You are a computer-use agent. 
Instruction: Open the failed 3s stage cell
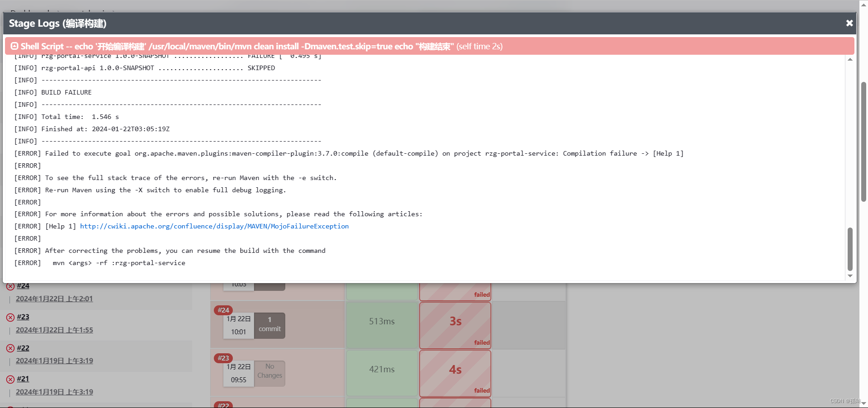[455, 325]
